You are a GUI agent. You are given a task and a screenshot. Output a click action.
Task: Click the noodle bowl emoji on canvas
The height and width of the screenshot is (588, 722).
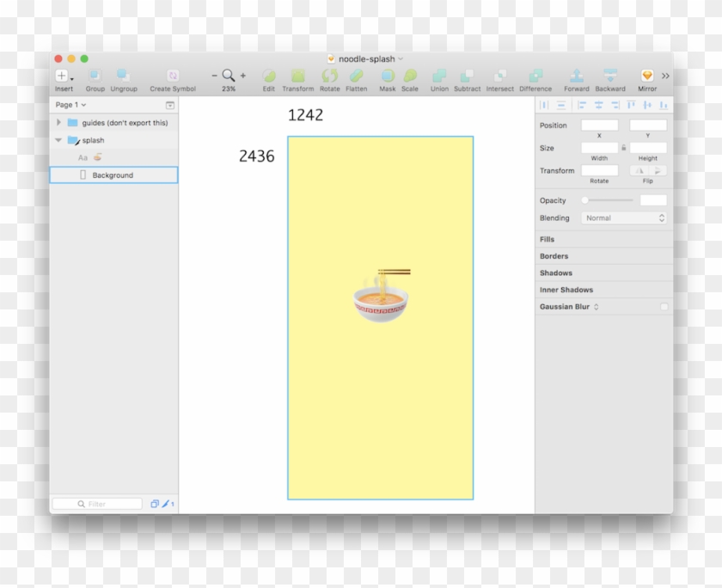pos(382,296)
